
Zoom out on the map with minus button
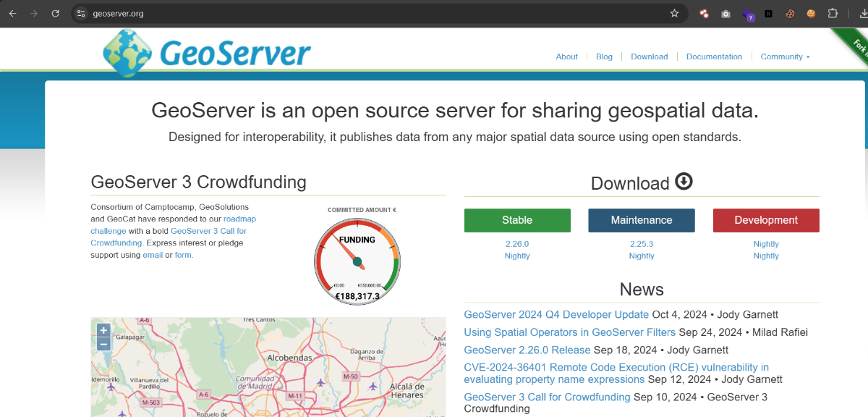point(104,344)
